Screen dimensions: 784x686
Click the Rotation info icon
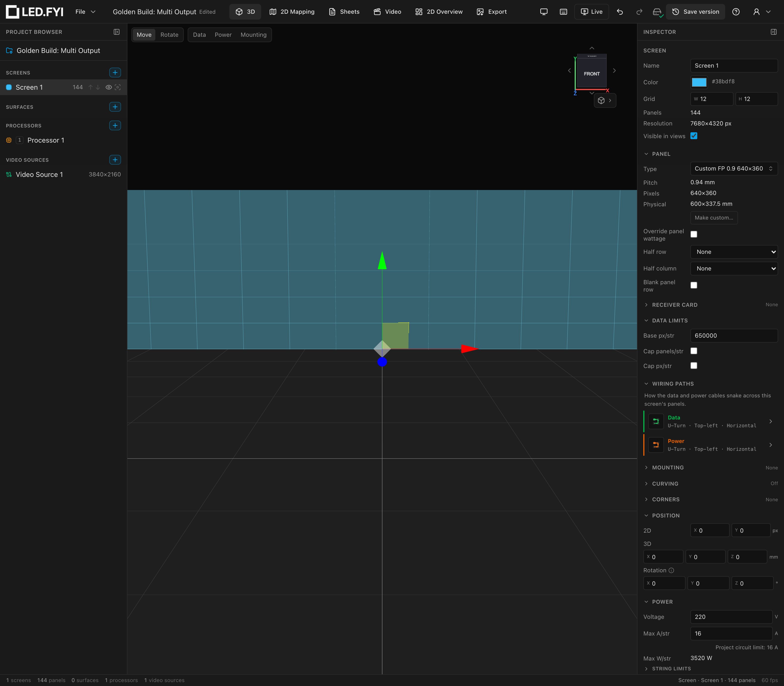point(671,570)
